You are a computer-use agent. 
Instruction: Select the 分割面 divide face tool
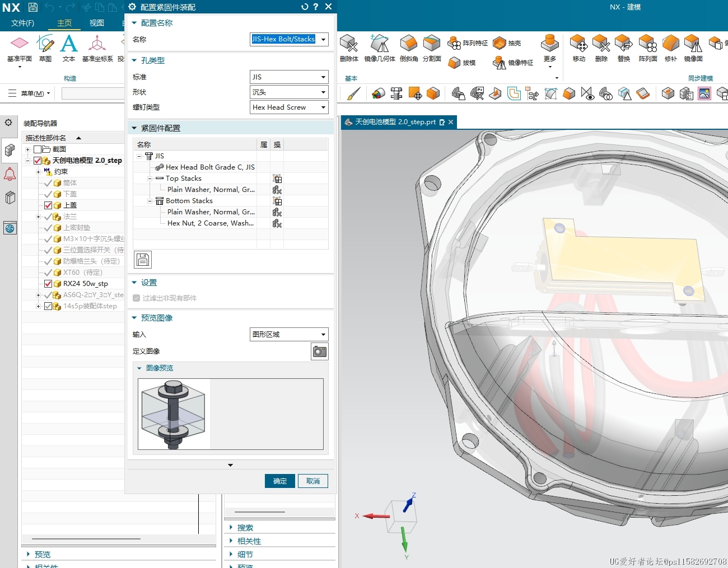[432, 49]
